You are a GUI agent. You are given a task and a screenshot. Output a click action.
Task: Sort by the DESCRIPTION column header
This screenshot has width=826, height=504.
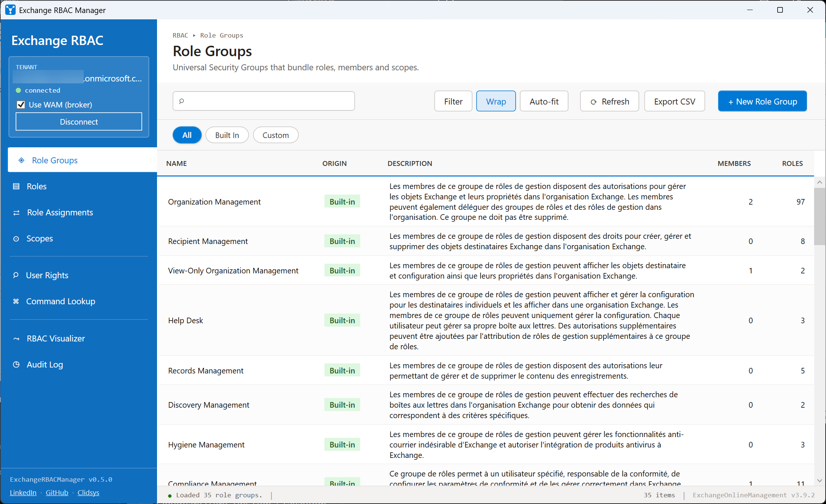coord(410,163)
